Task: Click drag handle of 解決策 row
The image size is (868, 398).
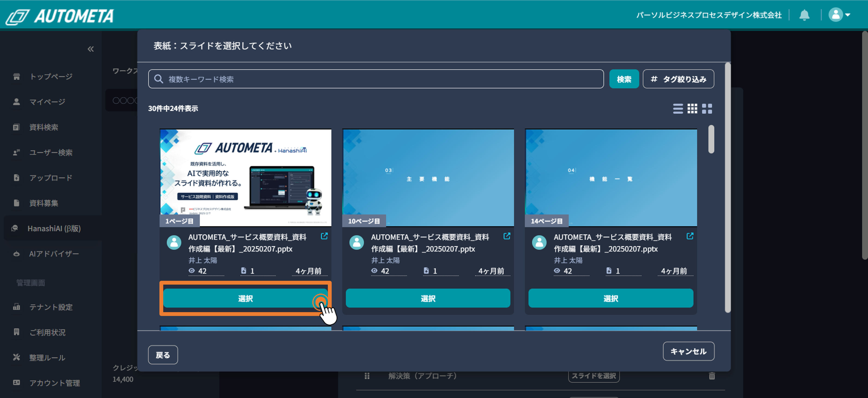Action: click(367, 376)
